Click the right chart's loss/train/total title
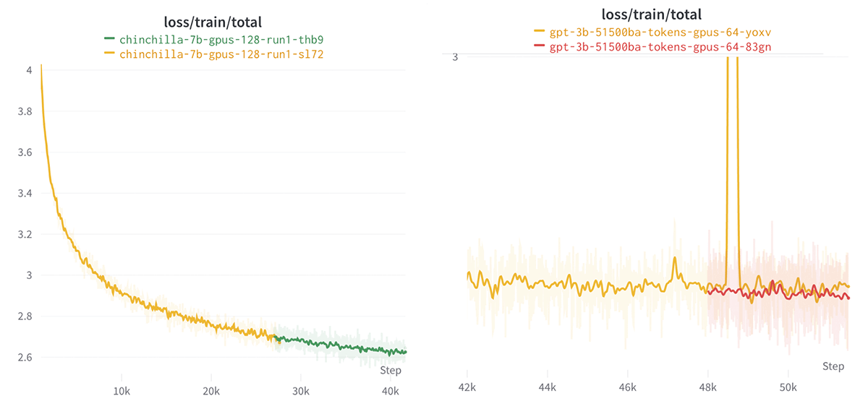The height and width of the screenshot is (409, 868). pos(652,14)
